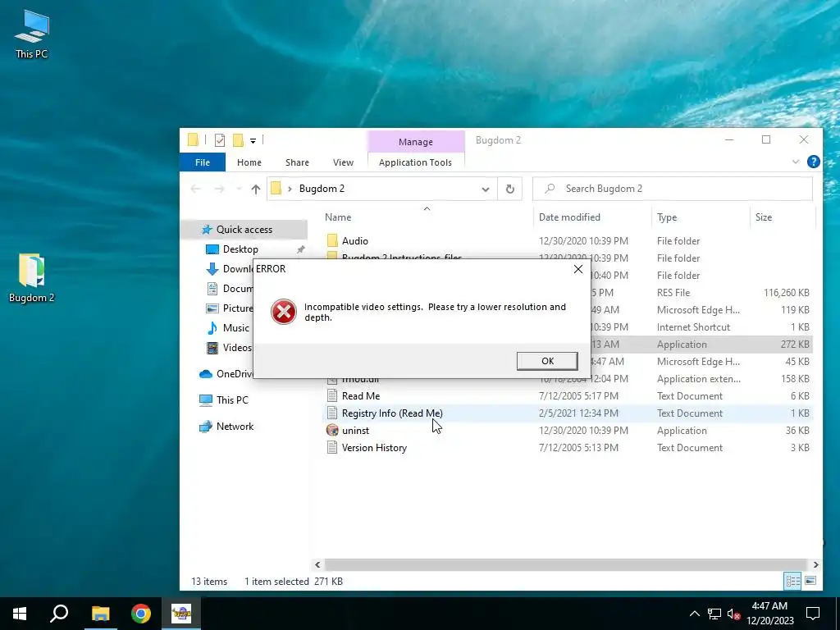The width and height of the screenshot is (840, 630).
Task: Open the Windows Start menu
Action: pyautogui.click(x=20, y=614)
